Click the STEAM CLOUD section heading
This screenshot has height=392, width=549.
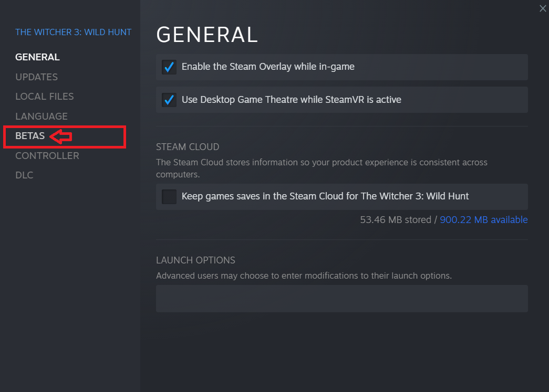[x=188, y=147]
